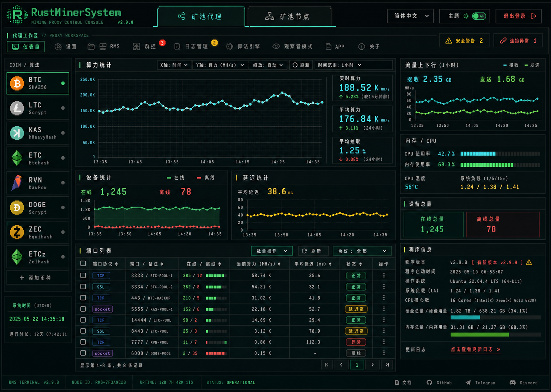
Task: Select the BTC coin icon
Action: pos(17,83)
